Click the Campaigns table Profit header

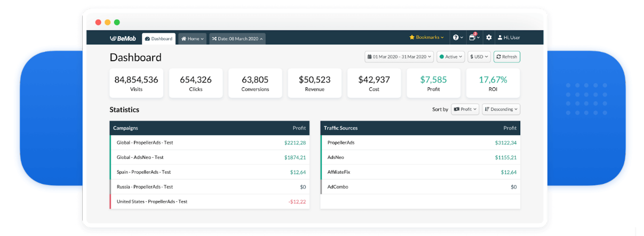click(299, 128)
